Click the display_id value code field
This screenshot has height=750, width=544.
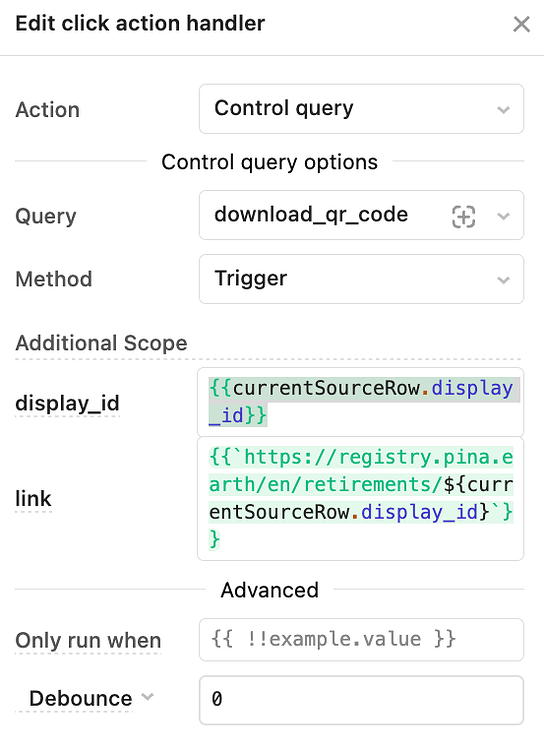click(360, 402)
